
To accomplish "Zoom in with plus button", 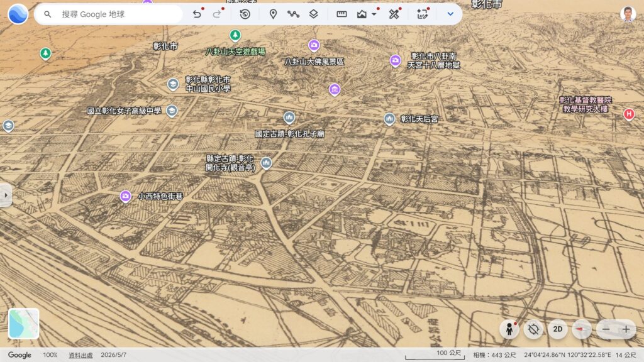I will tap(626, 329).
